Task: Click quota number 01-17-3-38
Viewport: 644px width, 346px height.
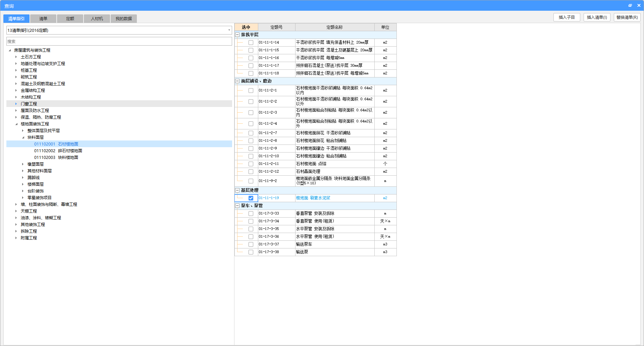Action: (269, 252)
